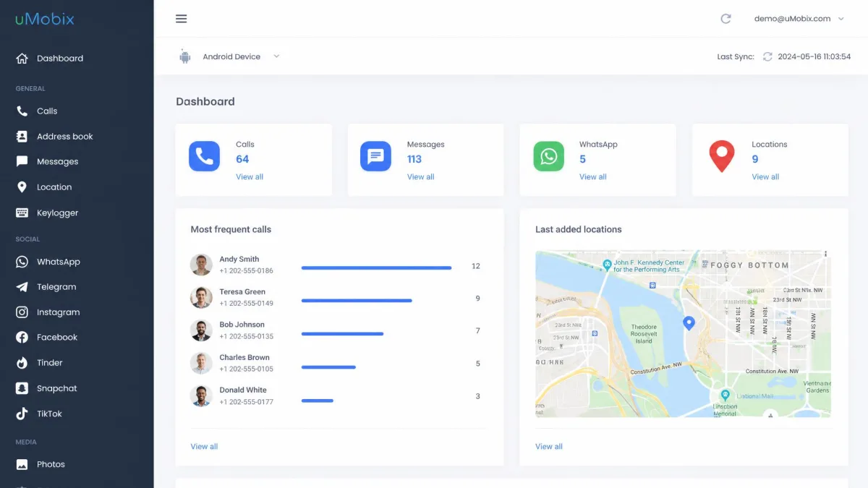Click the hamburger menu icon
This screenshot has width=868, height=488.
(x=182, y=19)
